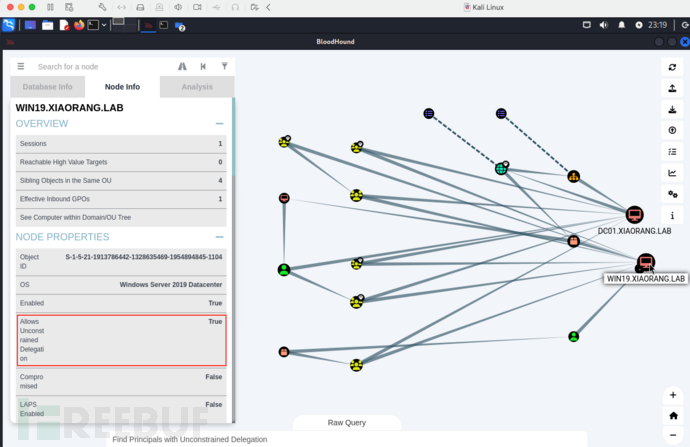Open the About info icon
The image size is (690, 447).
click(x=672, y=215)
